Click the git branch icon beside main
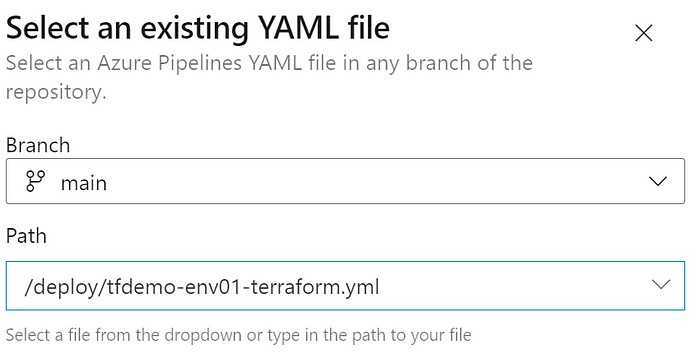 (x=35, y=181)
